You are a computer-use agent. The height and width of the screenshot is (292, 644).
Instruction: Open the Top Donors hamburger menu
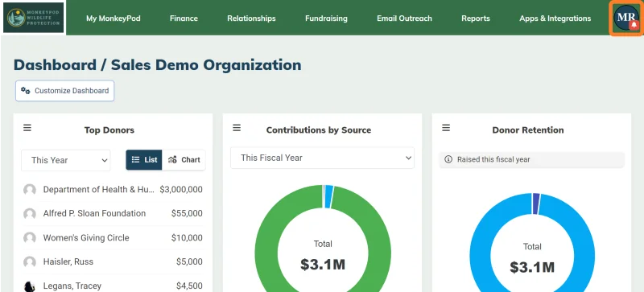[x=27, y=128]
